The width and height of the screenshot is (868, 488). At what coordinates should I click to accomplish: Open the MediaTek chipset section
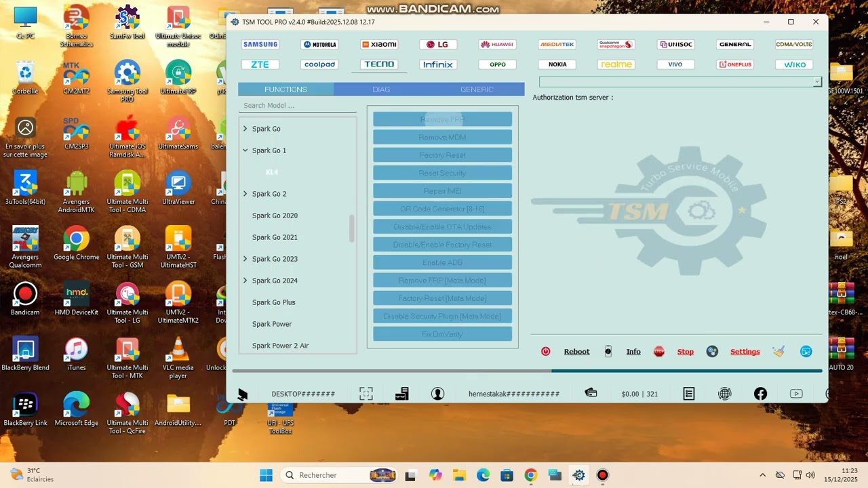(557, 45)
